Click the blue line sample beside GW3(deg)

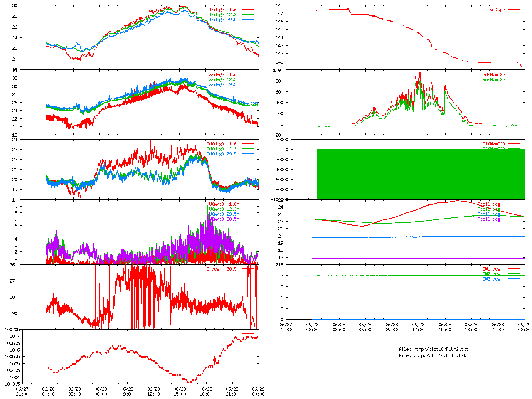pos(514,279)
